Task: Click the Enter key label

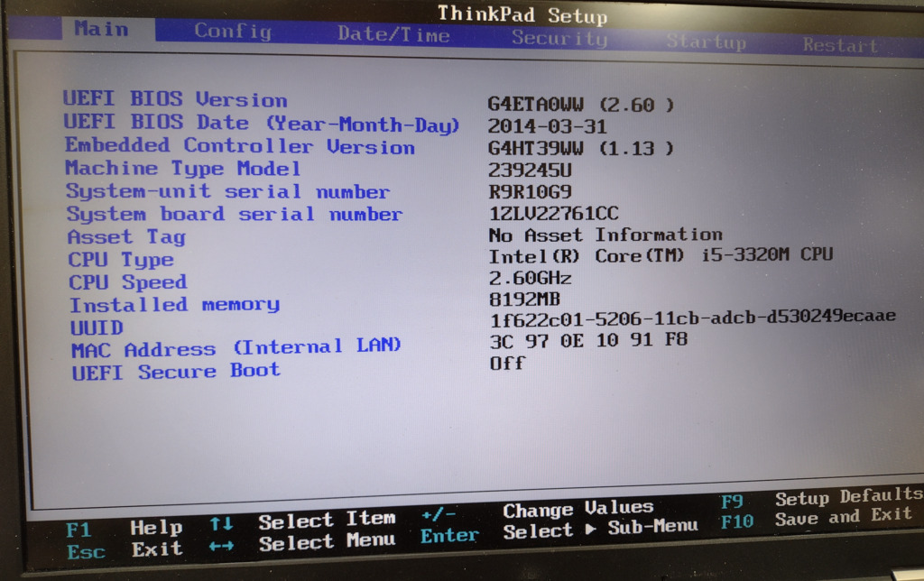Action: tap(449, 536)
